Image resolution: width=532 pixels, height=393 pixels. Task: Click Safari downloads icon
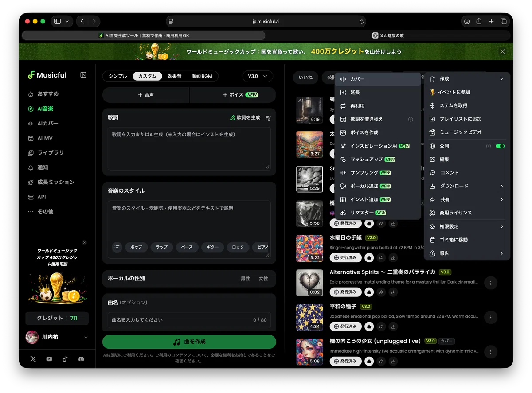[x=467, y=21]
